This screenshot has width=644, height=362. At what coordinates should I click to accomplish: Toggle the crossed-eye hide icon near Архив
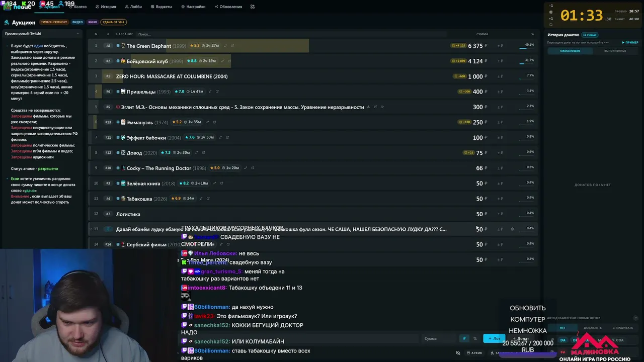pos(458,353)
